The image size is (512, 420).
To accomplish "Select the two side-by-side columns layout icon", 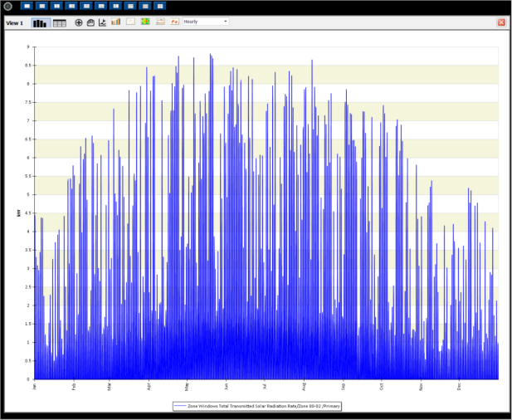I will tap(56, 6).
